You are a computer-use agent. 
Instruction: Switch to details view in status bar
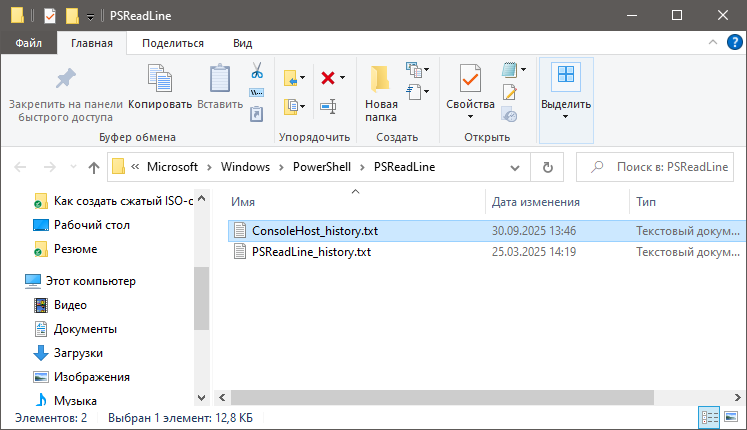coord(710,417)
